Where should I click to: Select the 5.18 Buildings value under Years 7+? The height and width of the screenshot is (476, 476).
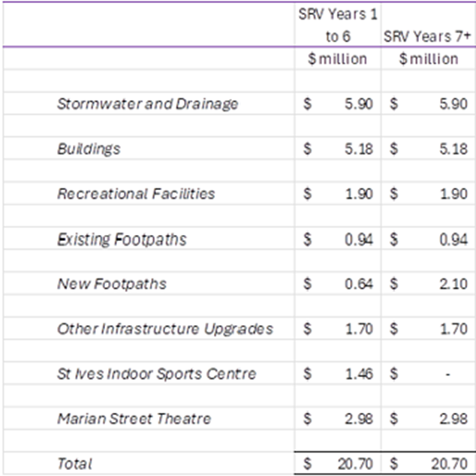[x=454, y=149]
